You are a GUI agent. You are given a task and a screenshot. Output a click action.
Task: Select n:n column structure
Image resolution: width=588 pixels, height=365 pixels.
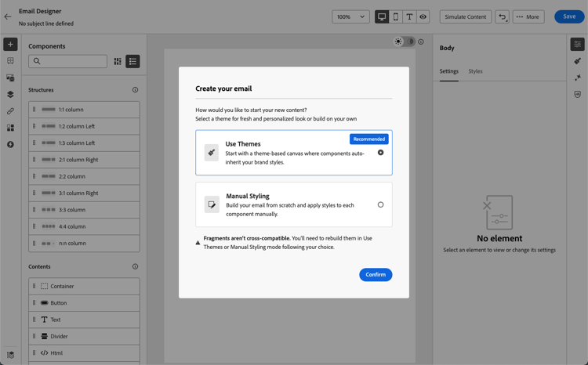coord(84,244)
